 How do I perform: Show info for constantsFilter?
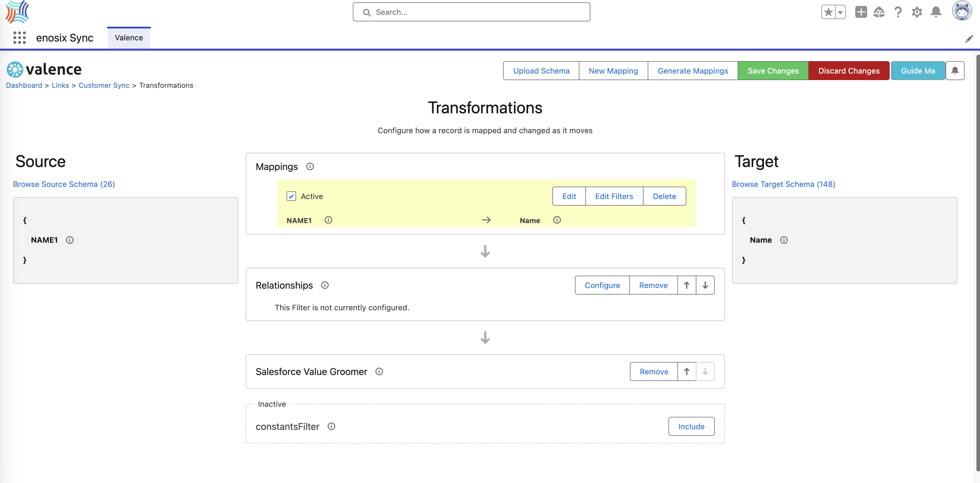331,426
